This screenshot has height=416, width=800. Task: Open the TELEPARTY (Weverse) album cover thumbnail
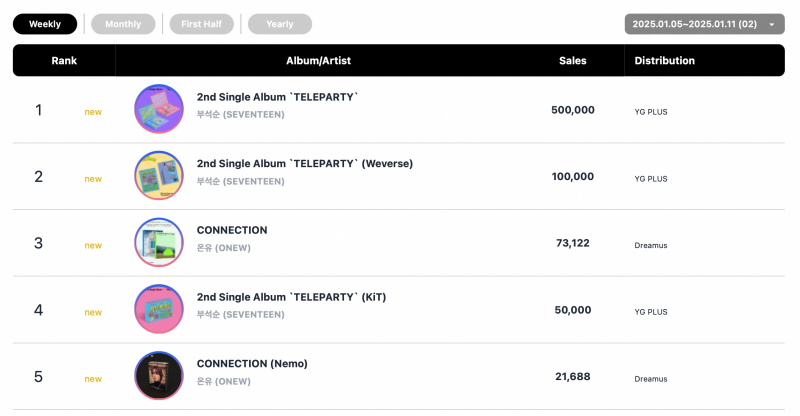coord(159,176)
